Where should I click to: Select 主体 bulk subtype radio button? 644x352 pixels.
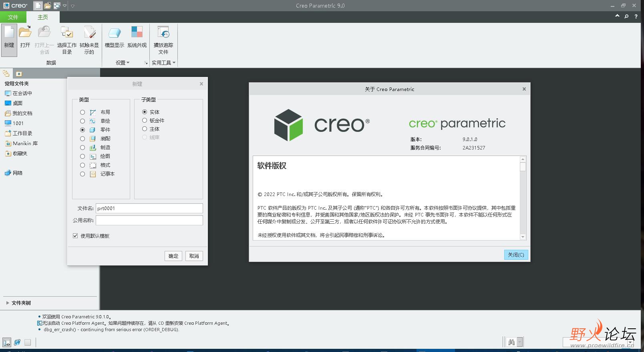tap(145, 129)
